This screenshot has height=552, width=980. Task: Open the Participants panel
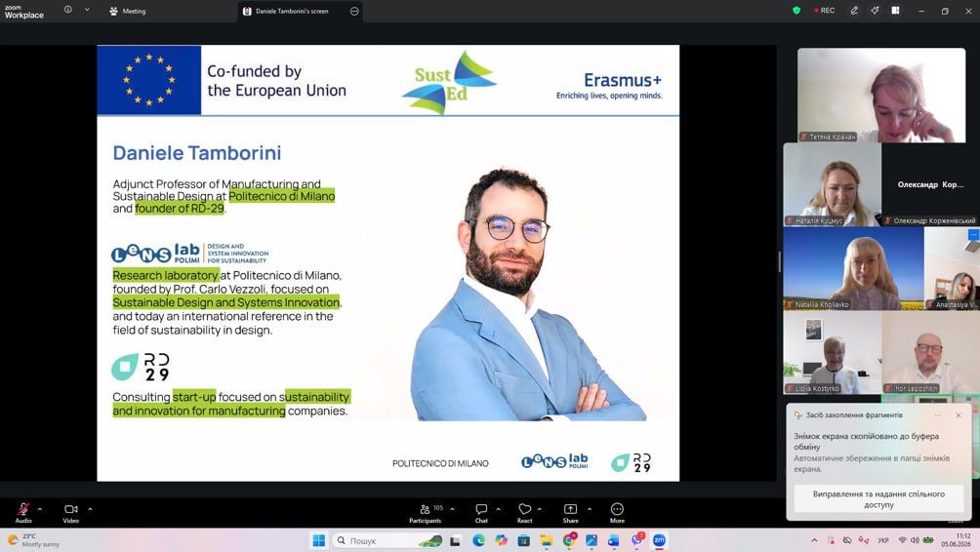coord(426,513)
